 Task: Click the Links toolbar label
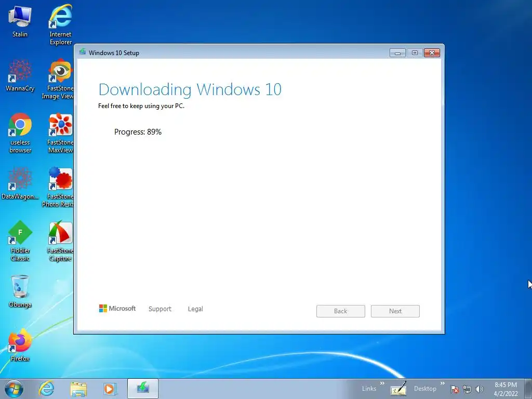[x=369, y=389]
